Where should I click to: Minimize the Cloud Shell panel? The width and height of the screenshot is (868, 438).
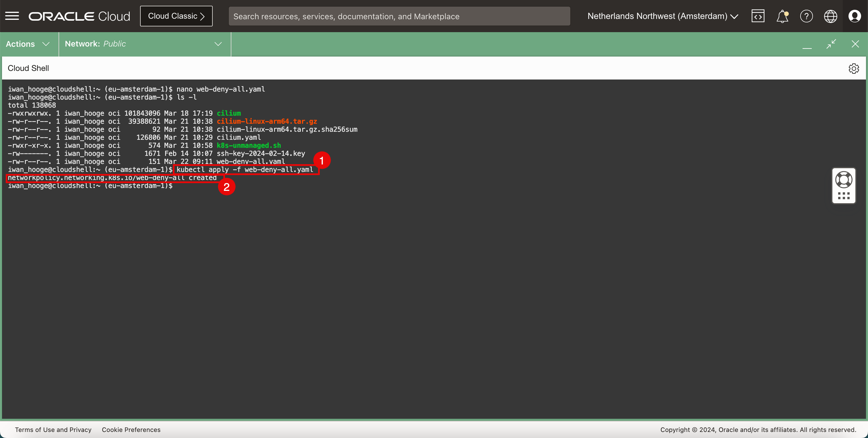pos(807,44)
